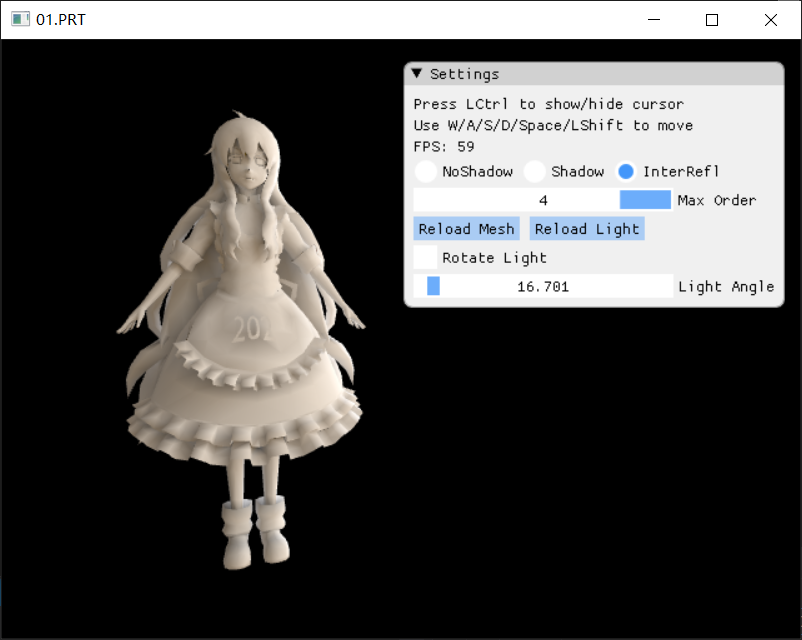Click the '01.PRT' window title text
The width and height of the screenshot is (802, 640).
60,19
